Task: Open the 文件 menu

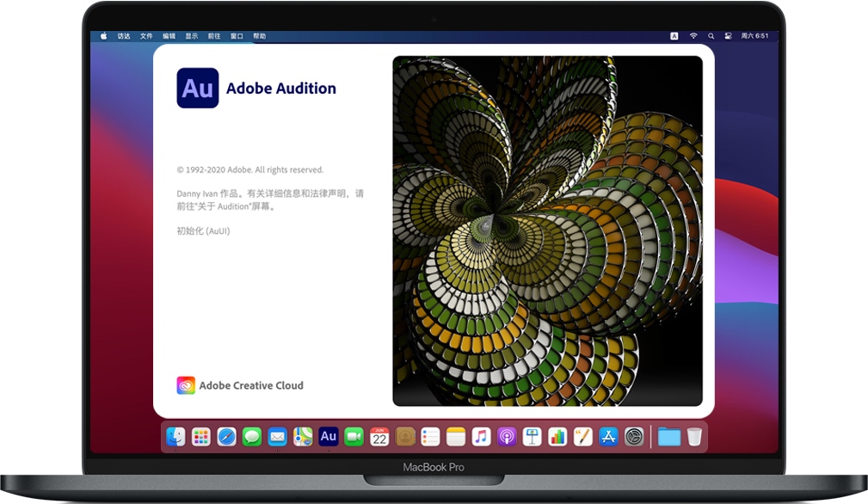Action: click(x=145, y=36)
